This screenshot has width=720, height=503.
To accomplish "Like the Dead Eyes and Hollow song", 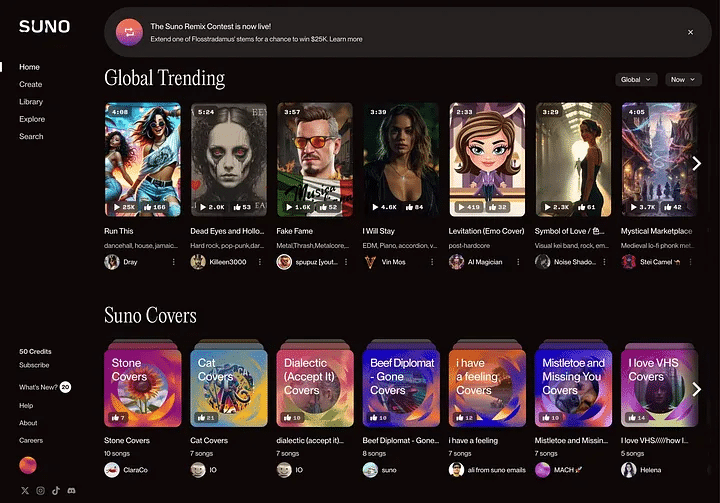I will pyautogui.click(x=242, y=207).
